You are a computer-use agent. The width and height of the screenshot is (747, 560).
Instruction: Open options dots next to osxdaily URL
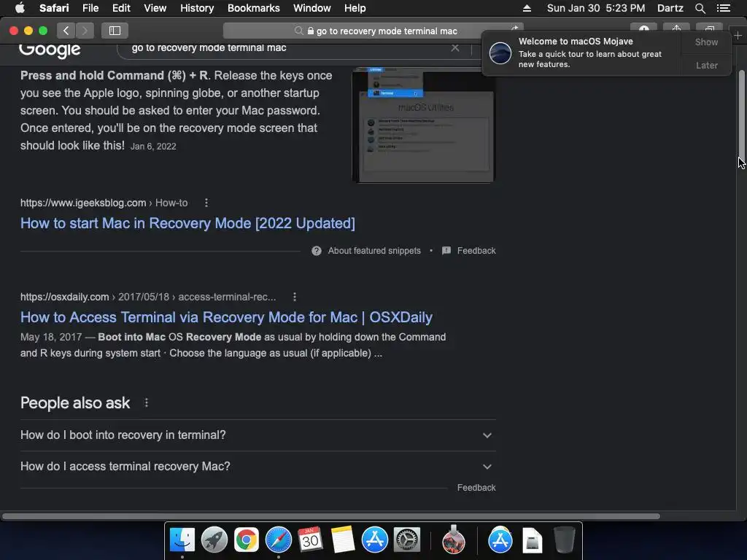[x=295, y=297]
